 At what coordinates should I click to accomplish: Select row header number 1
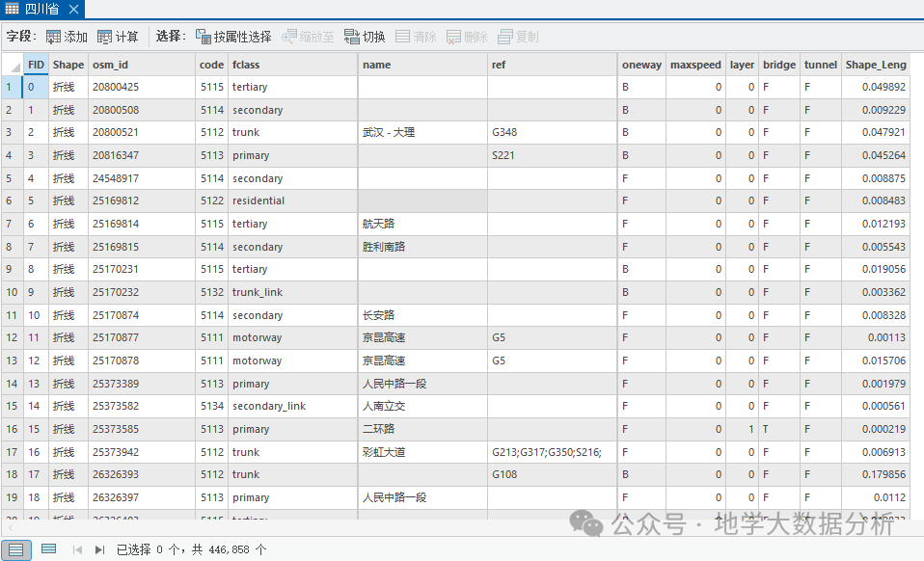pyautogui.click(x=12, y=87)
